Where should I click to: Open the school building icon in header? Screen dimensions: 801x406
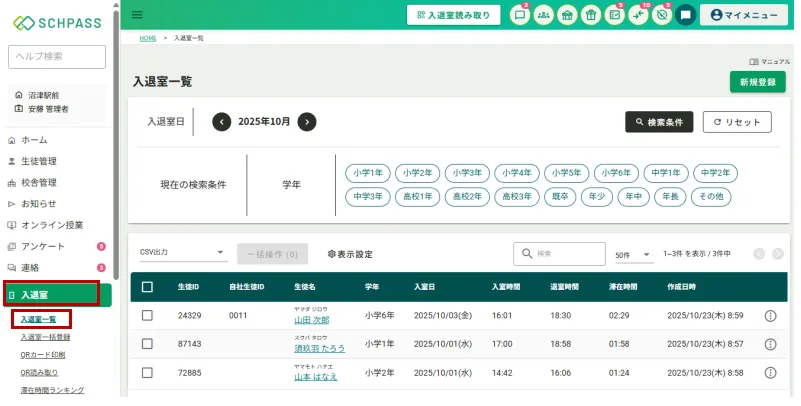567,15
